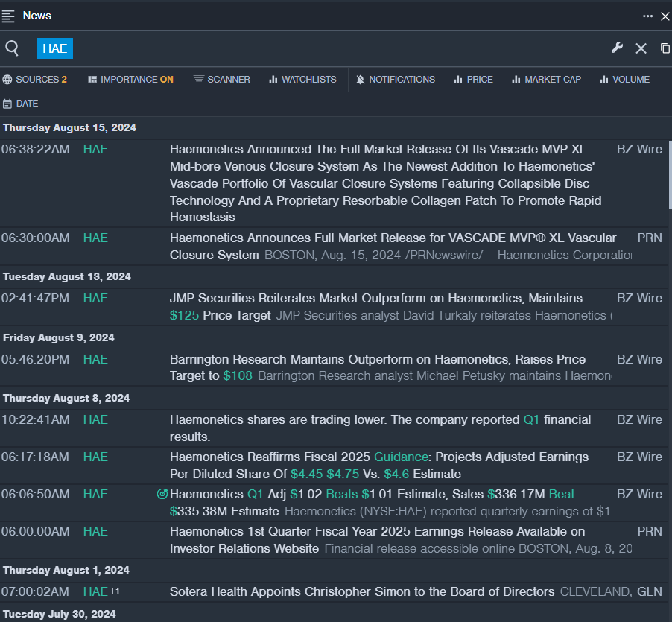Click the pop-out window icon
Screen dimensions: 672x622
[x=665, y=48]
